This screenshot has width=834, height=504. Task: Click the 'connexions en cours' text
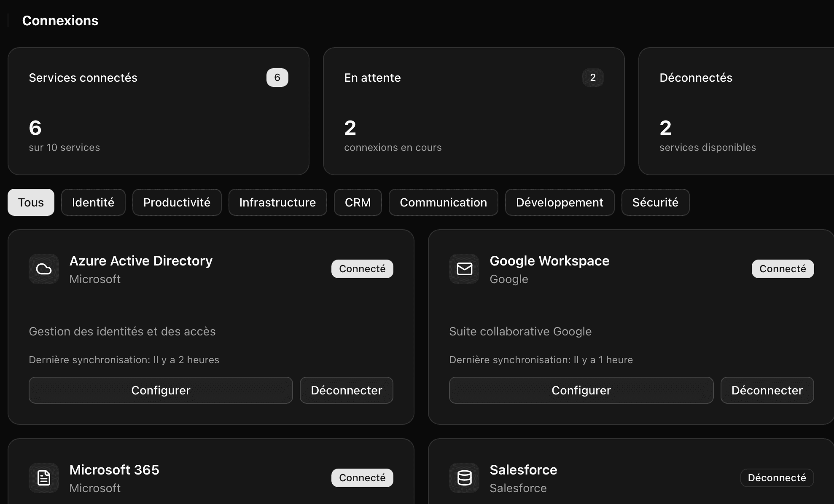(x=393, y=147)
